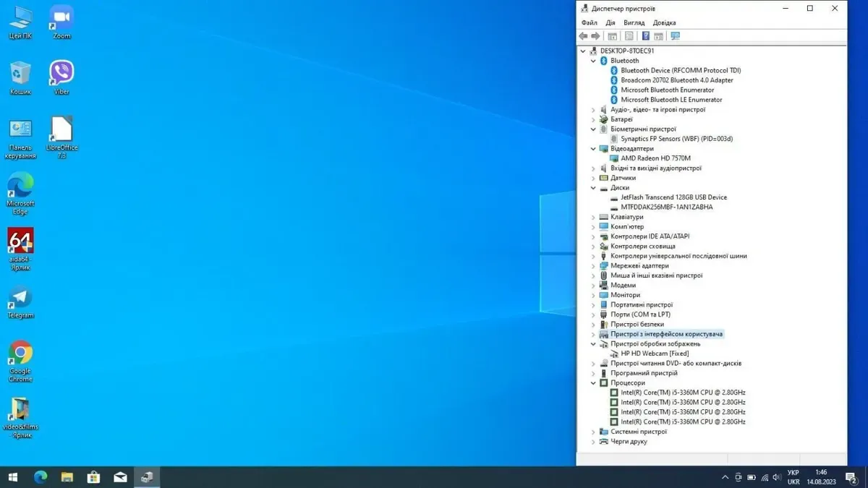
Task: Select the Zoom desktop icon
Action: click(61, 18)
